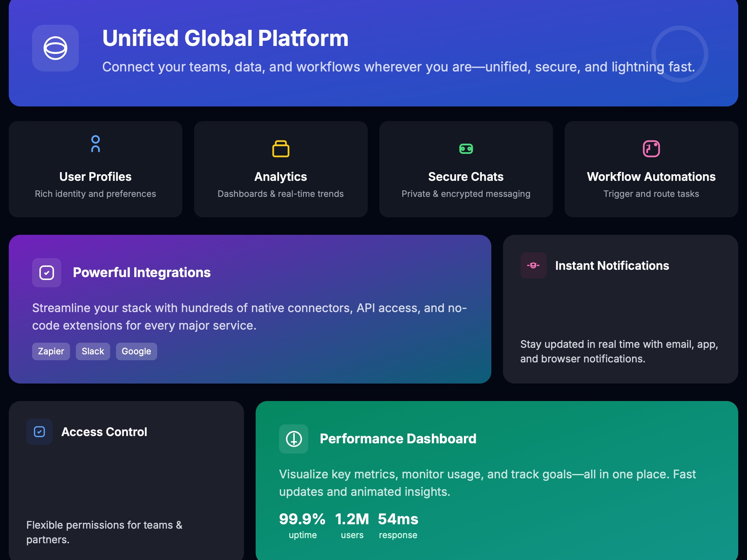Click the Performance Dashboard download icon
This screenshot has width=747, height=560.
click(x=294, y=439)
